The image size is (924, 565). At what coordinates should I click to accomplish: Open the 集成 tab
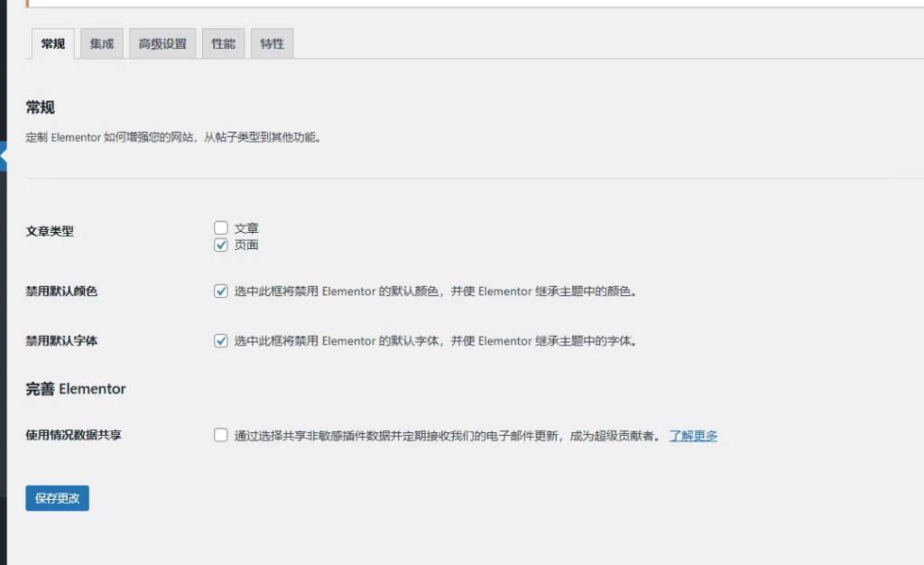click(x=101, y=43)
